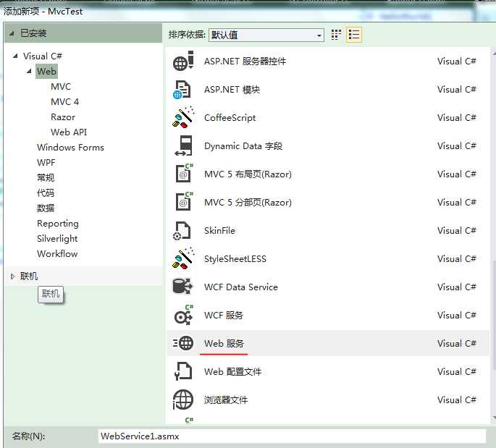Click the Web 配置文件 icon
The image size is (496, 448).
pos(183,371)
